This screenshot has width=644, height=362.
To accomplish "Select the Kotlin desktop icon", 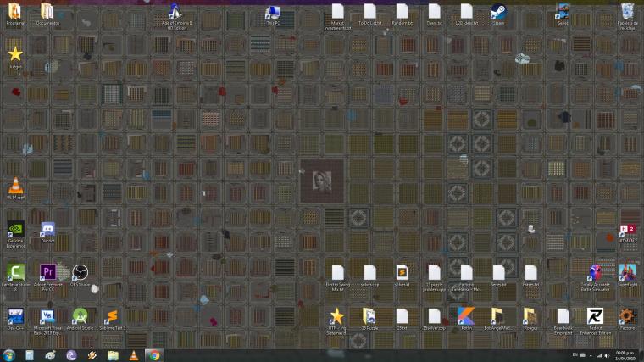I will (x=466, y=319).
